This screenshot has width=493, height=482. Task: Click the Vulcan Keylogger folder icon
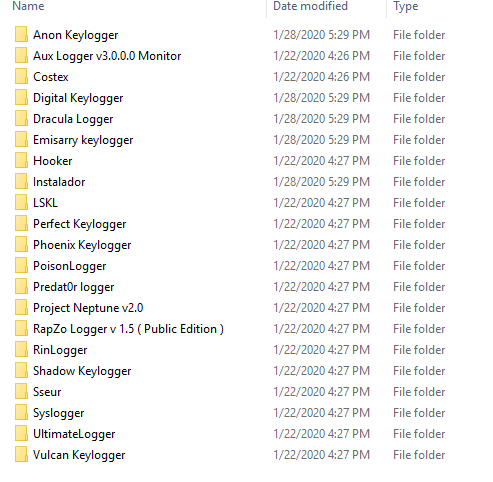tap(21, 455)
